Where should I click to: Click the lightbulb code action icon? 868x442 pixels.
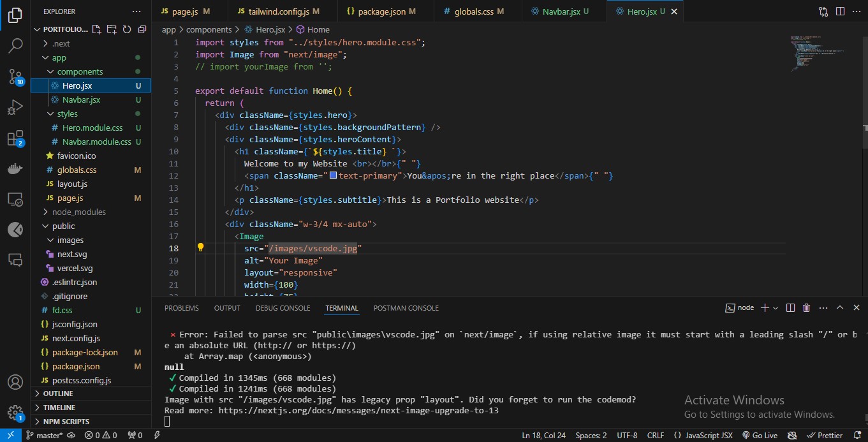click(x=200, y=247)
